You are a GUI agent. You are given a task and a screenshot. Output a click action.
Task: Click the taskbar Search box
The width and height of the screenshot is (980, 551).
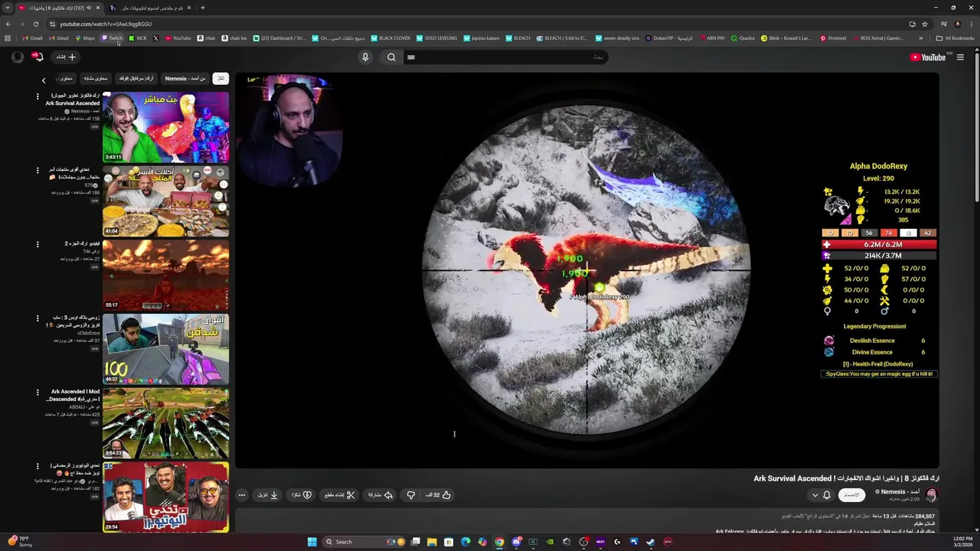coord(363,542)
